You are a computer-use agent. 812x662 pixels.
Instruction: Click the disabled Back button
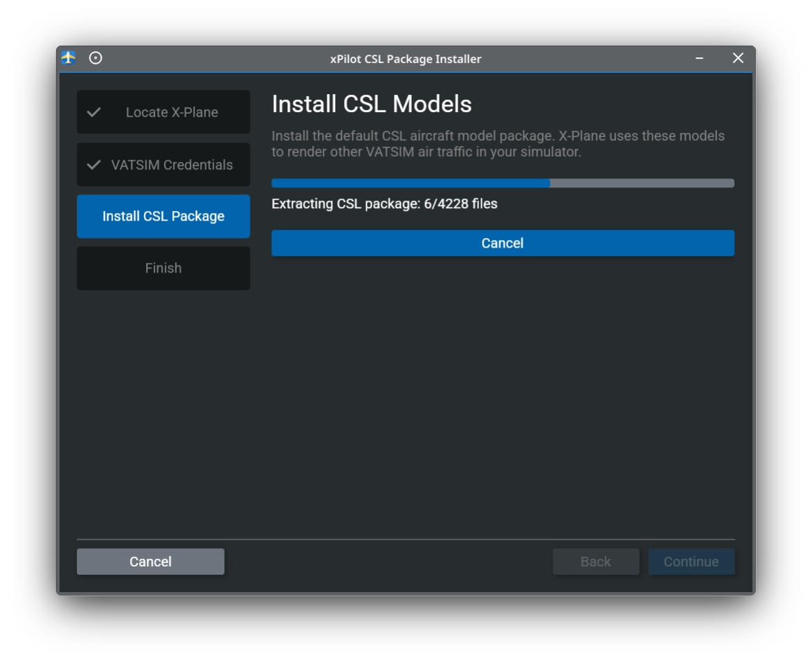[596, 561]
